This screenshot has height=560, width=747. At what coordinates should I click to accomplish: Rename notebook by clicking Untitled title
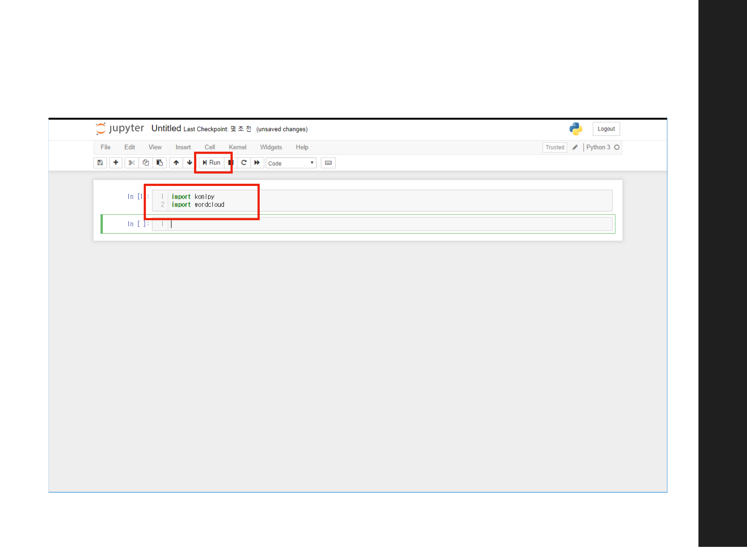pyautogui.click(x=166, y=128)
